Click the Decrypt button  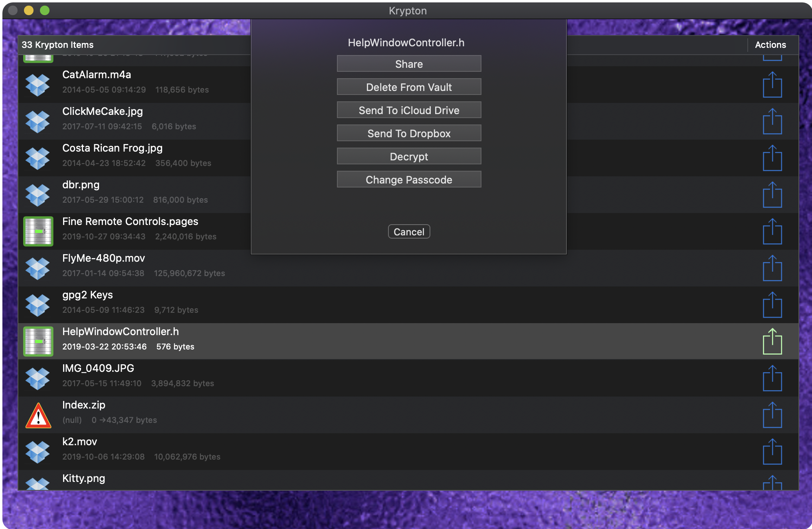(409, 156)
